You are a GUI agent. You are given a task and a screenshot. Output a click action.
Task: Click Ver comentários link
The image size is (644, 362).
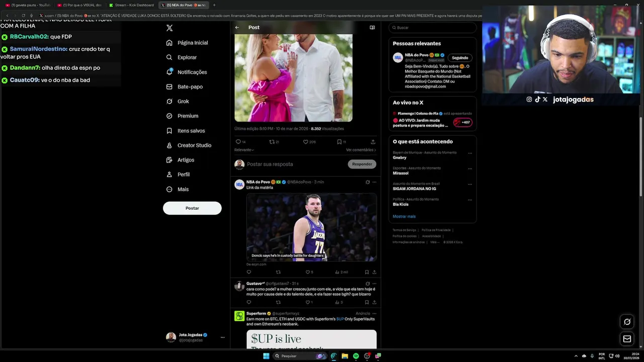click(x=361, y=150)
